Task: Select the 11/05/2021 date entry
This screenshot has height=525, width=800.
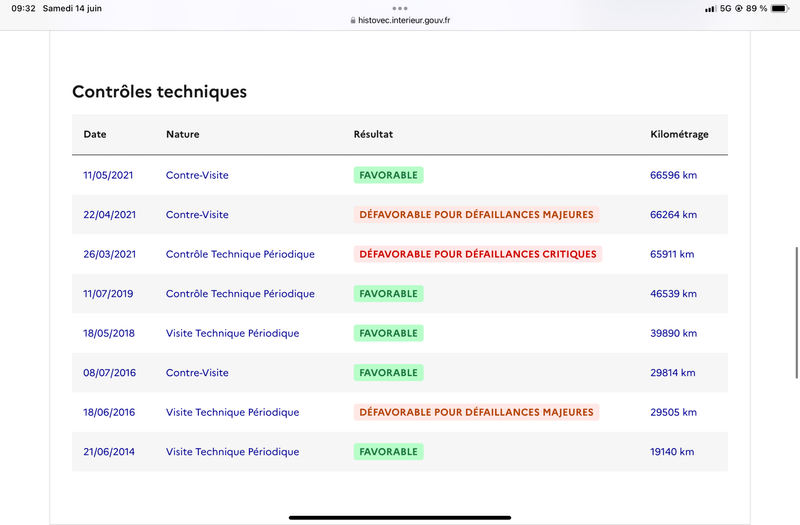Action: tap(108, 175)
